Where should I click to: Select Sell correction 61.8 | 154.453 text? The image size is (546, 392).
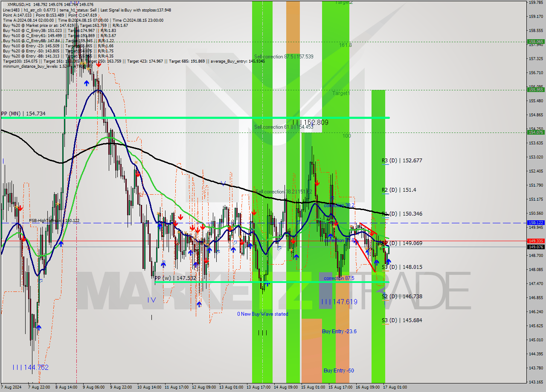pyautogui.click(x=284, y=127)
